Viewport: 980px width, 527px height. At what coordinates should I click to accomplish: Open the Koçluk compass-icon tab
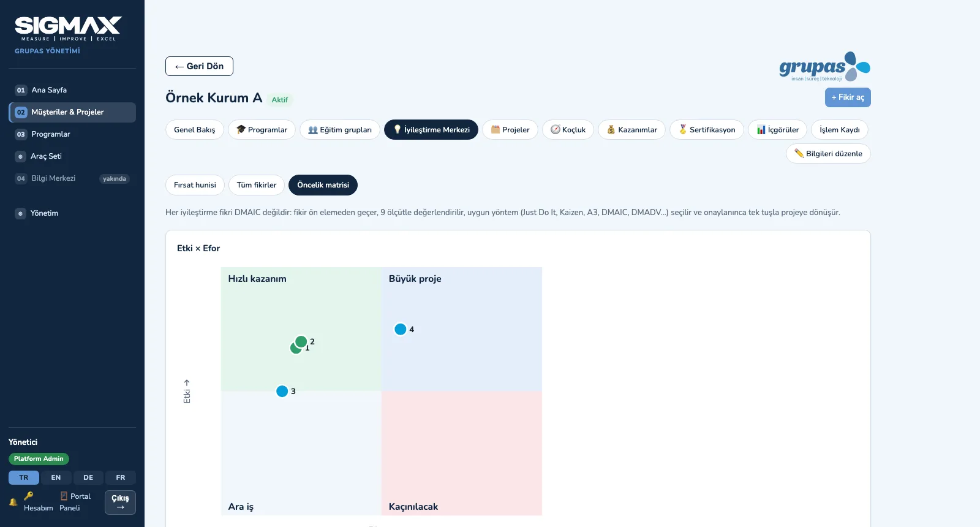[568, 130]
